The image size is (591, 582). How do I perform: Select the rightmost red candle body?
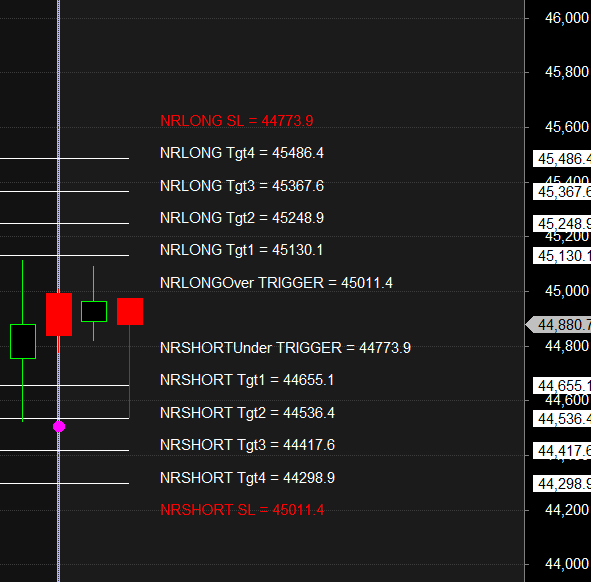(x=130, y=311)
